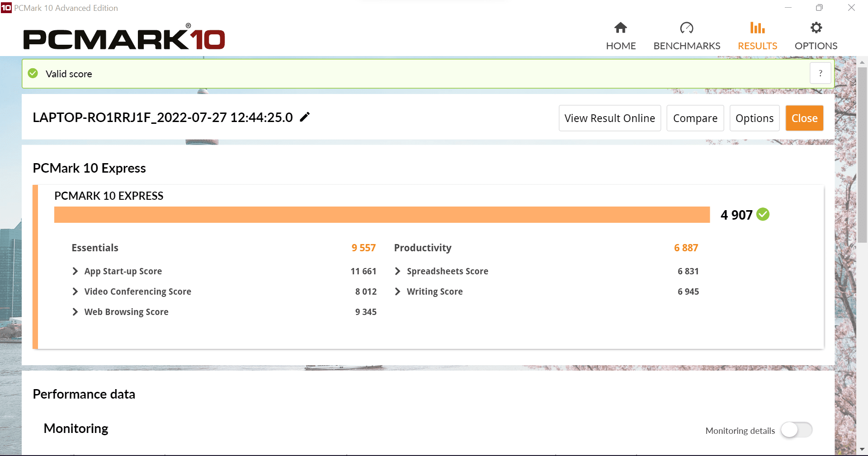Click the PCMark 10 Express section title
868x456 pixels.
[89, 168]
